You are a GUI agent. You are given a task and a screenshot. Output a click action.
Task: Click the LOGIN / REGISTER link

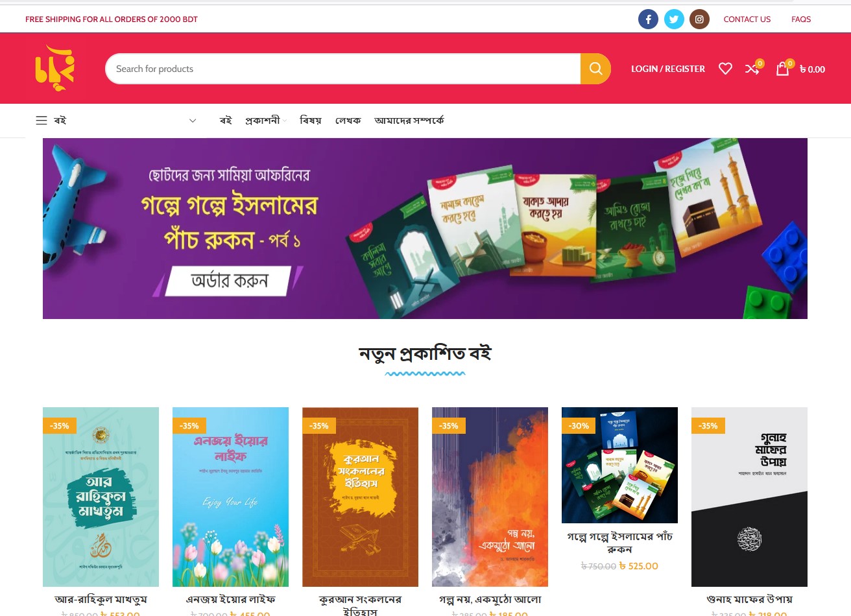(668, 69)
